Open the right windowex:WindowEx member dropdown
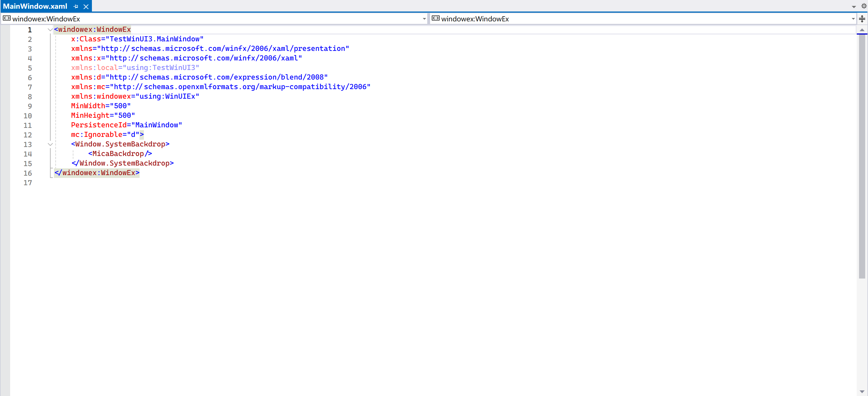Viewport: 868px width, 396px height. pyautogui.click(x=853, y=19)
